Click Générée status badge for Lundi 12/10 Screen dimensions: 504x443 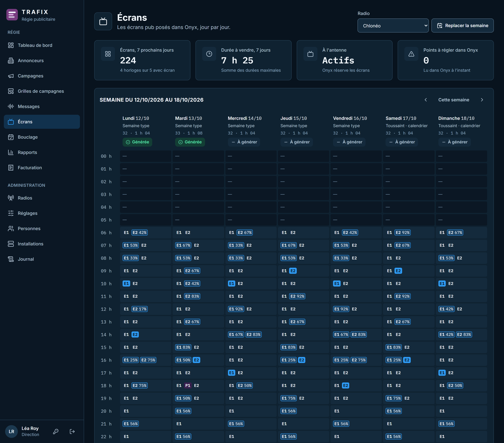tap(137, 142)
